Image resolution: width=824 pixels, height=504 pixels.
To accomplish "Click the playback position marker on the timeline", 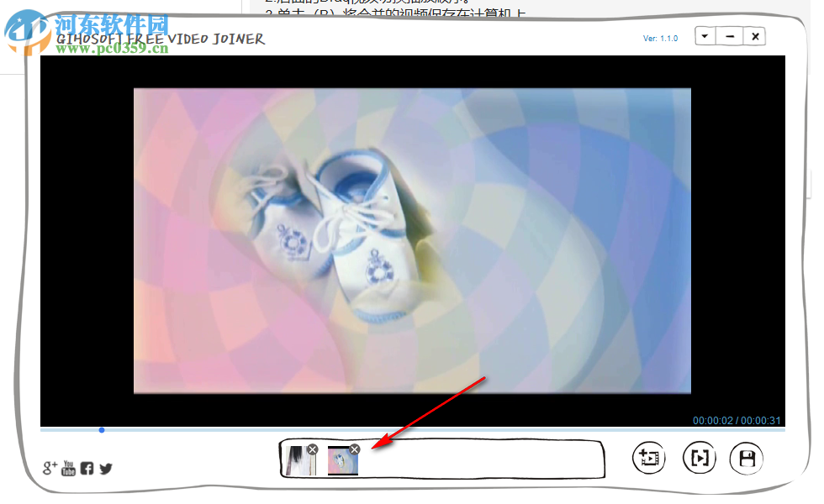I will [x=102, y=429].
